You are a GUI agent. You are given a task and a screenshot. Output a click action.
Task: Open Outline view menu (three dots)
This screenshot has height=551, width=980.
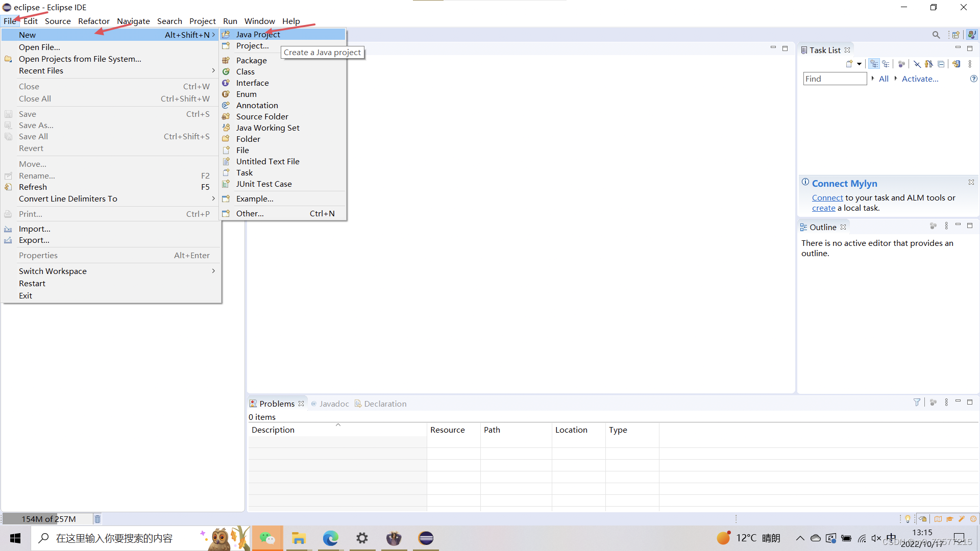(946, 226)
